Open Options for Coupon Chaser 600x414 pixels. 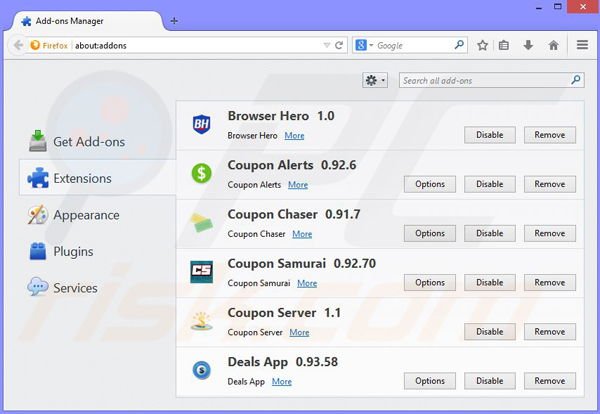430,233
